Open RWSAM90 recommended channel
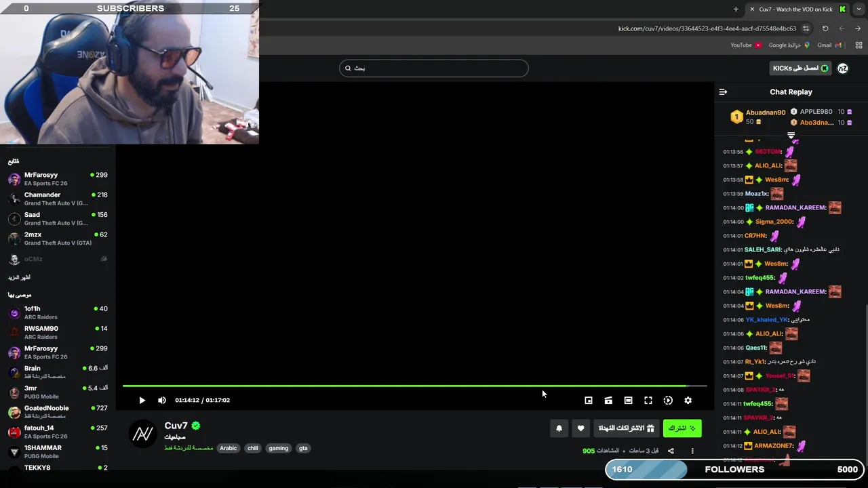This screenshot has height=488, width=868. (58, 332)
